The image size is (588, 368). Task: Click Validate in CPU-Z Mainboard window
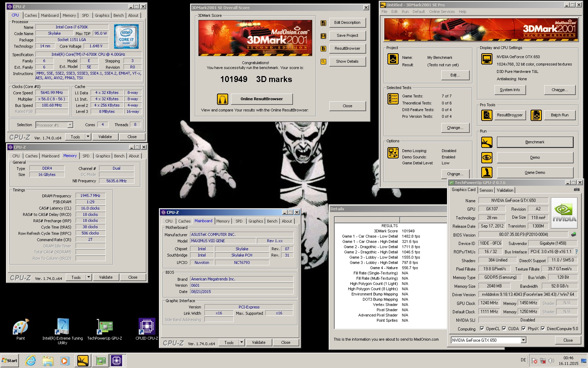pyautogui.click(x=259, y=343)
